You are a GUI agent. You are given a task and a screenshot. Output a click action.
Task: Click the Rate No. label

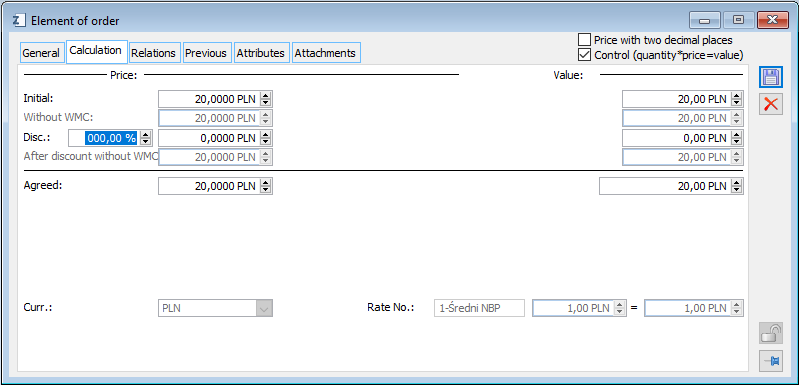(390, 308)
